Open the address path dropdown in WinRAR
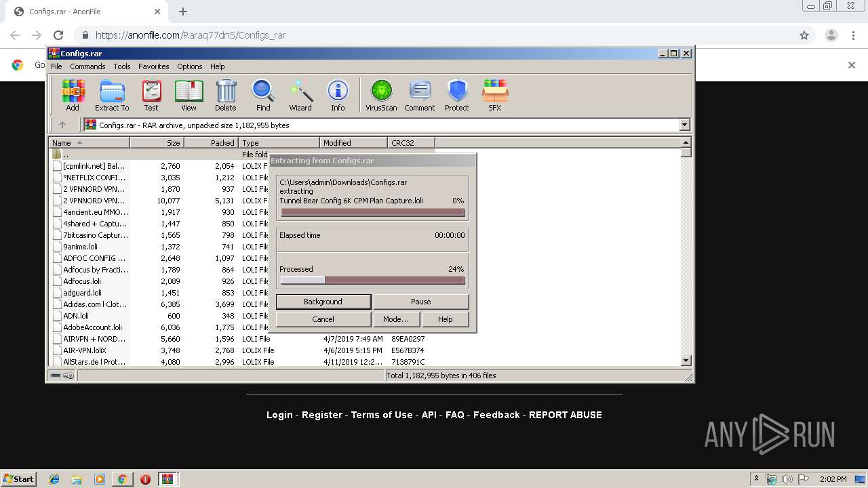868x488 pixels. (684, 125)
